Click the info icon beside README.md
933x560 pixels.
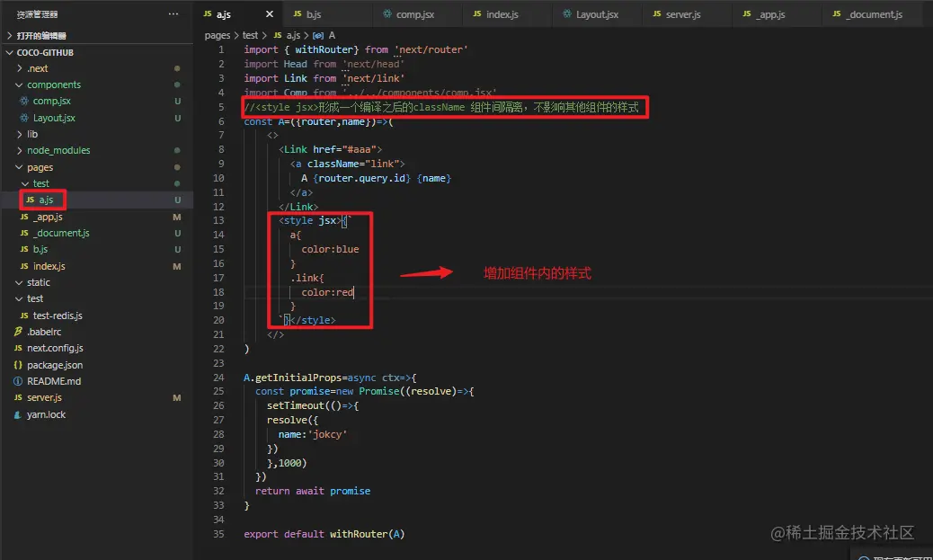pos(18,381)
